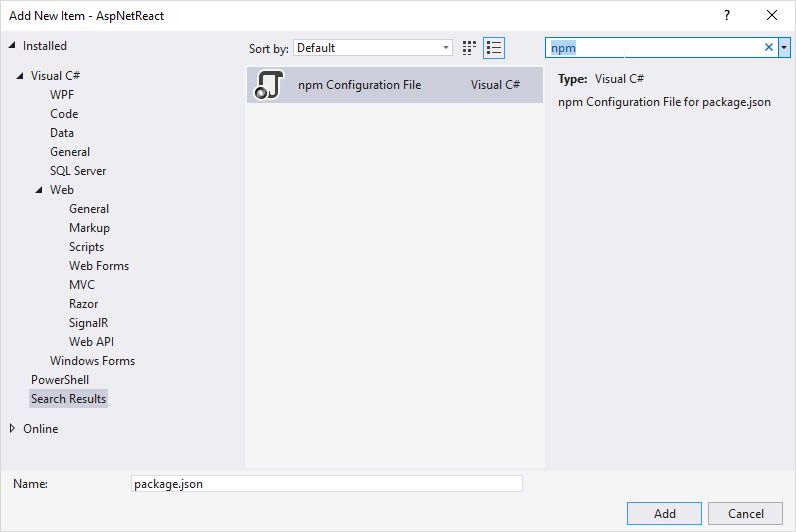The width and height of the screenshot is (796, 532).
Task: Click the npm Configuration File icon
Action: (269, 85)
